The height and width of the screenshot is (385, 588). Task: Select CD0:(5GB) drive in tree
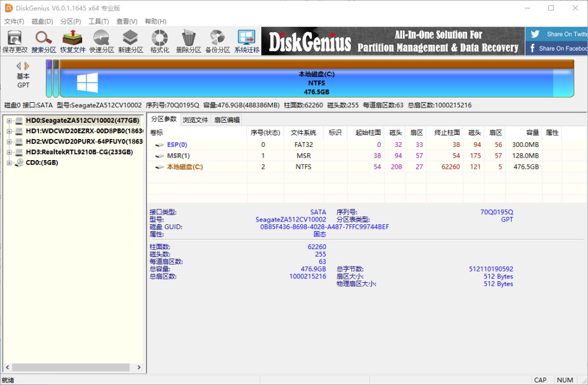[41, 162]
